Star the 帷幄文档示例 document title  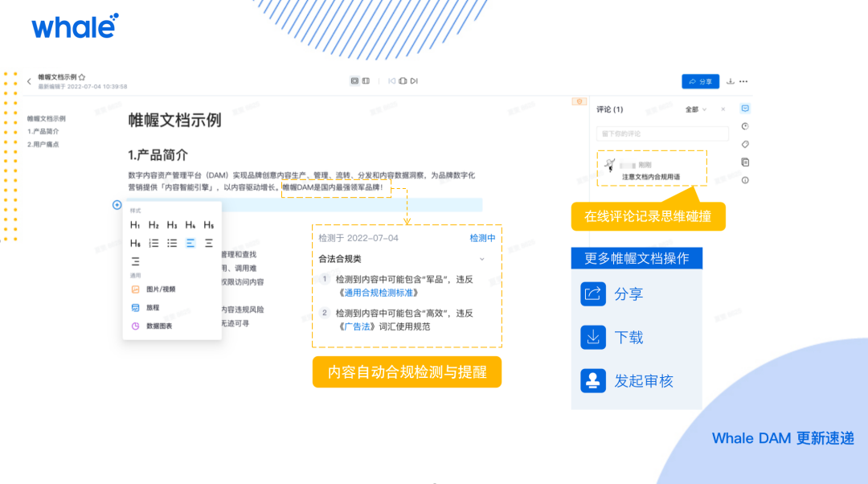[x=82, y=77]
